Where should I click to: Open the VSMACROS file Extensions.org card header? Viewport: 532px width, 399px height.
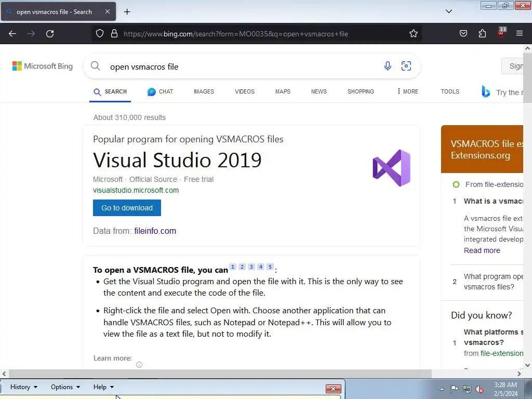pyautogui.click(x=482, y=149)
